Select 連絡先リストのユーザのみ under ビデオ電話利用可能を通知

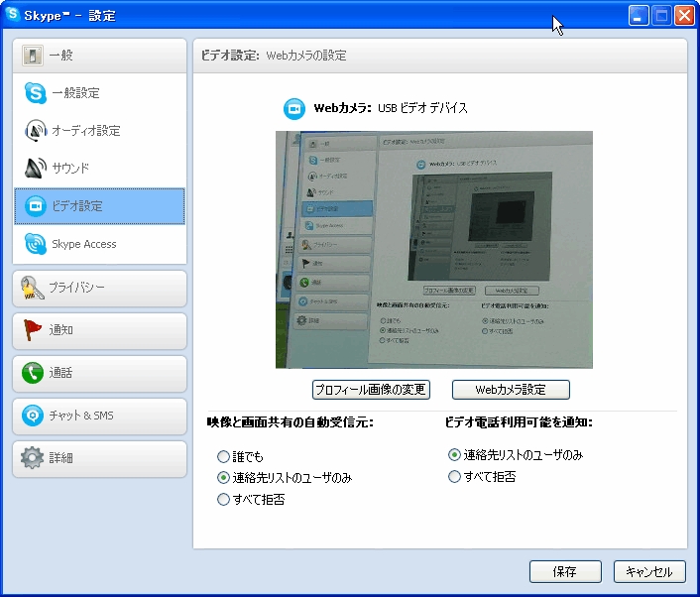click(454, 455)
